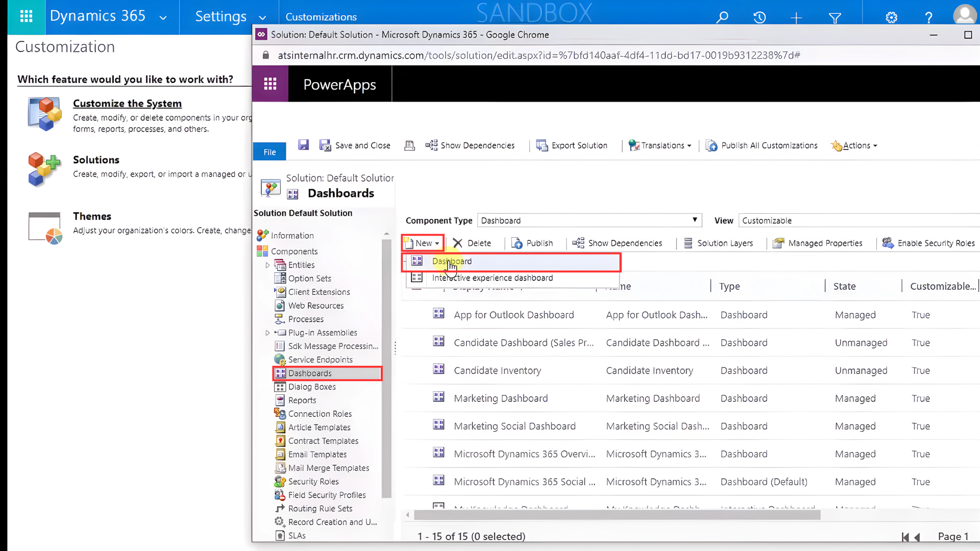Select Dashboard from New menu
The height and width of the screenshot is (551, 980).
(x=511, y=261)
